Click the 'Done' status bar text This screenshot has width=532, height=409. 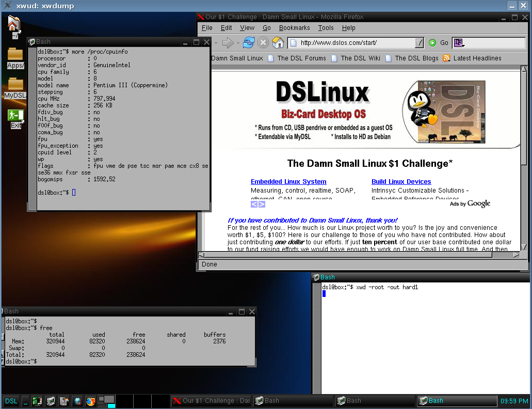point(209,264)
